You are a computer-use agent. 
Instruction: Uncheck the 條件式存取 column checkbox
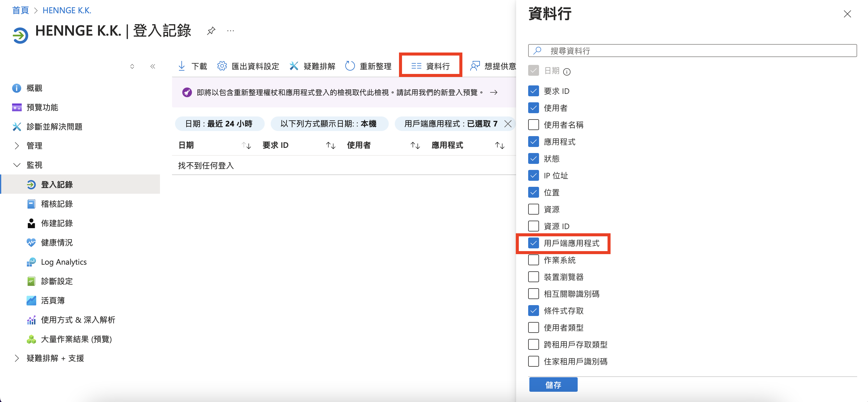[533, 311]
